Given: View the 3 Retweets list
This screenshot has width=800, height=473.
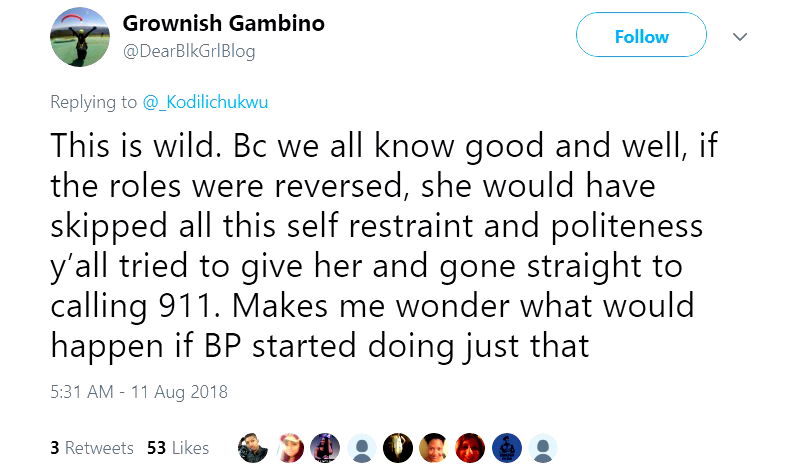Looking at the screenshot, I should [x=92, y=448].
